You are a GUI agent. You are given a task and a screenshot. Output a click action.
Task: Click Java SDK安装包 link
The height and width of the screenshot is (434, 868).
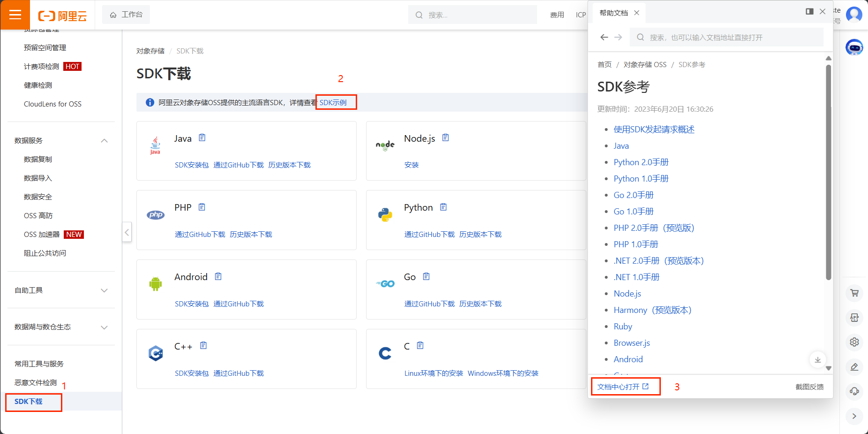tap(192, 165)
